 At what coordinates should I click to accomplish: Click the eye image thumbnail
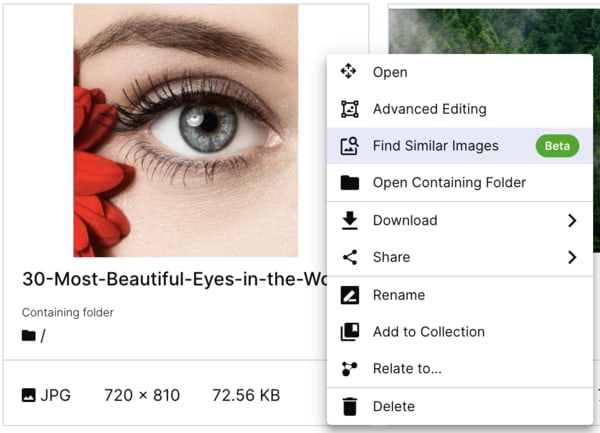point(186,130)
